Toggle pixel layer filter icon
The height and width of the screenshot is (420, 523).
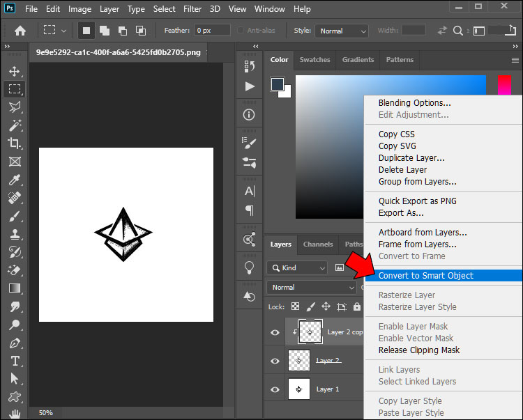click(340, 267)
